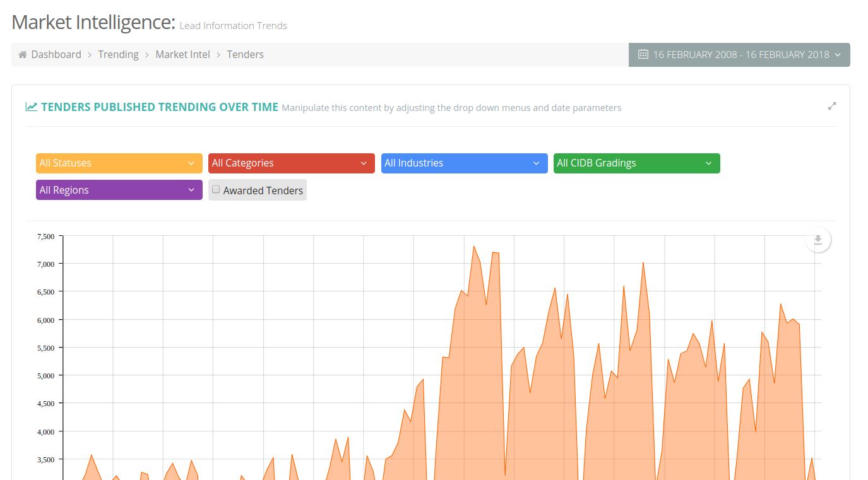Click the line chart icon beside the panel title
This screenshot has height=480, width=868.
click(32, 107)
